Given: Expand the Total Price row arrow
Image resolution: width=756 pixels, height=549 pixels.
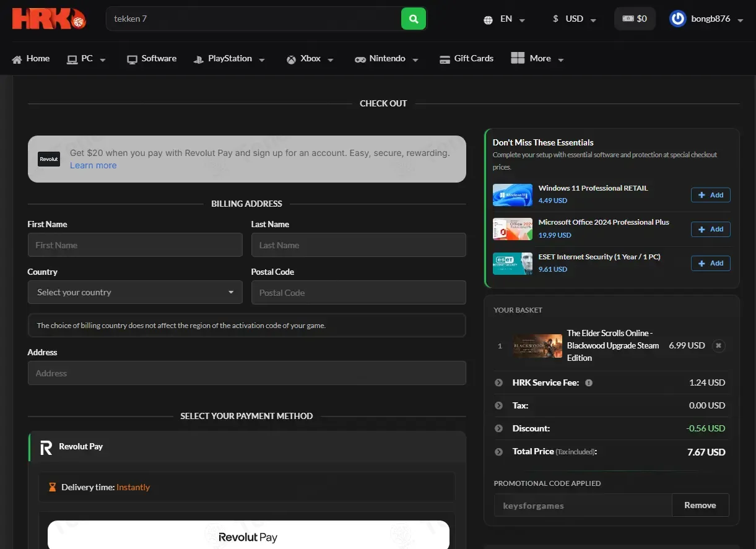Looking at the screenshot, I should coord(498,452).
